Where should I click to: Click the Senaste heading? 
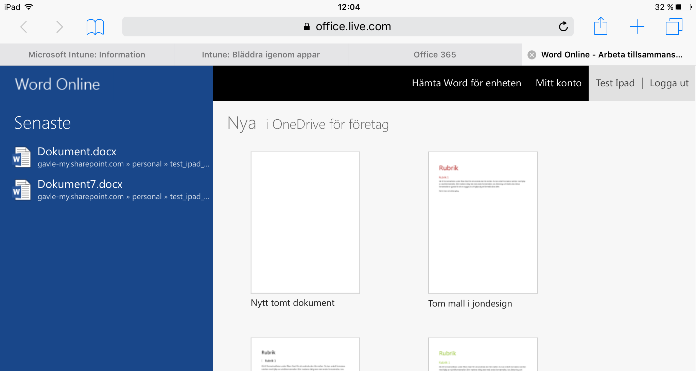[42, 123]
